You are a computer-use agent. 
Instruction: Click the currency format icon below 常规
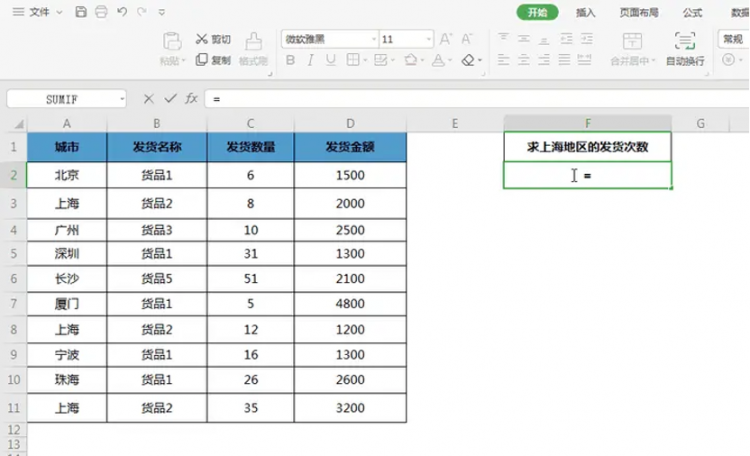point(728,60)
